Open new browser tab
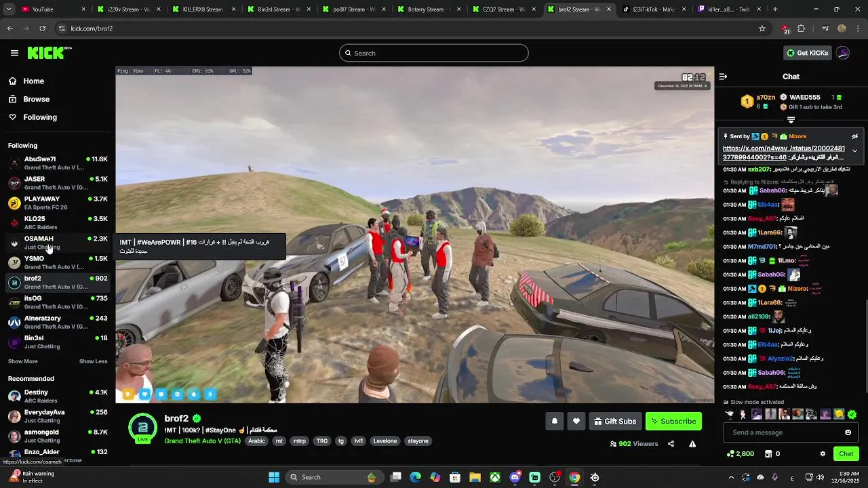868x488 pixels. (x=775, y=9)
